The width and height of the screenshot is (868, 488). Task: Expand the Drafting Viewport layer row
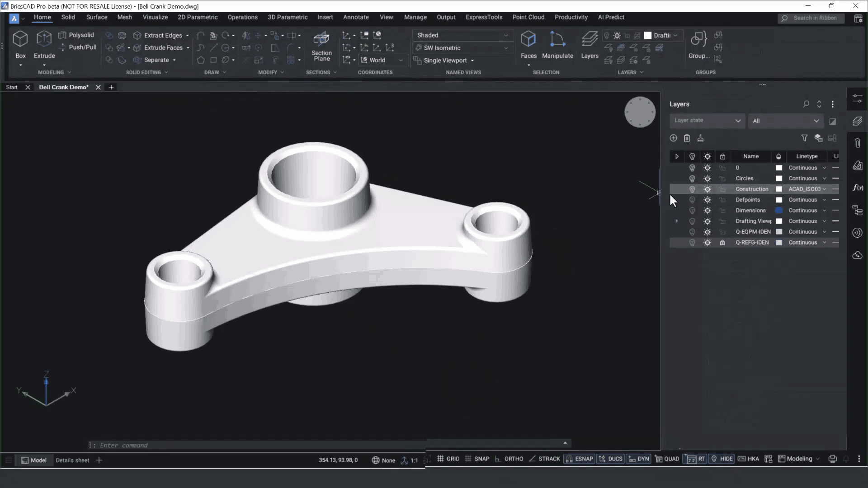pos(677,221)
